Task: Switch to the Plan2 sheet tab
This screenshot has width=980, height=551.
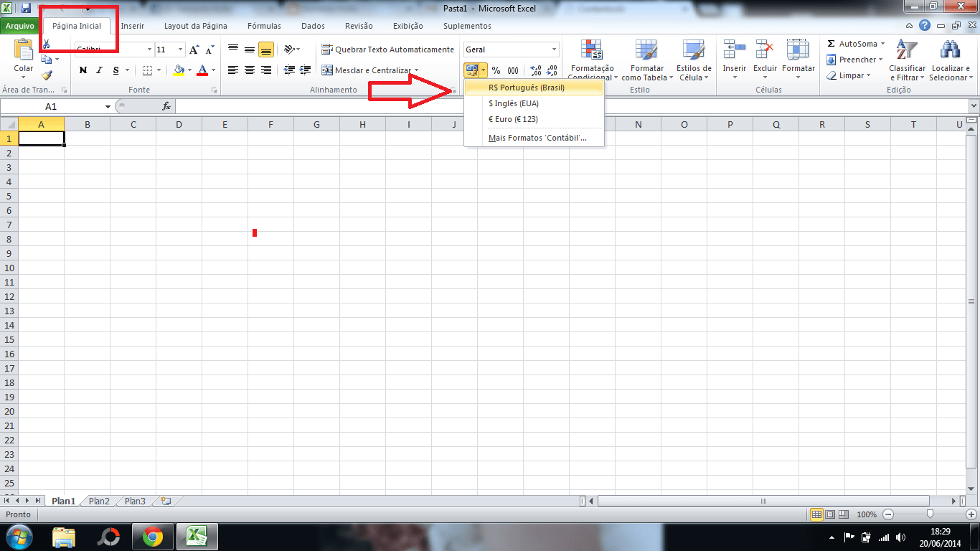Action: [x=99, y=501]
